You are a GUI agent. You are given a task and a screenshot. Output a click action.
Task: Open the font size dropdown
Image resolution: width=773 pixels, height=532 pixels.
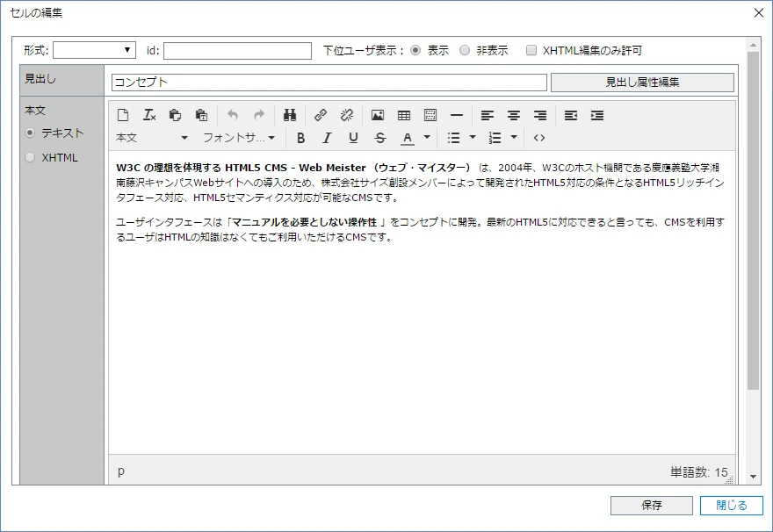[239, 138]
